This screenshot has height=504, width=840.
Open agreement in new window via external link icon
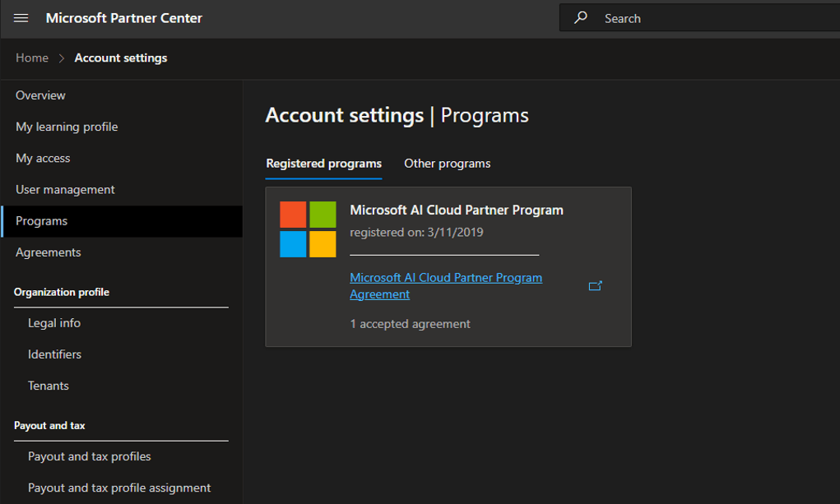pos(595,285)
